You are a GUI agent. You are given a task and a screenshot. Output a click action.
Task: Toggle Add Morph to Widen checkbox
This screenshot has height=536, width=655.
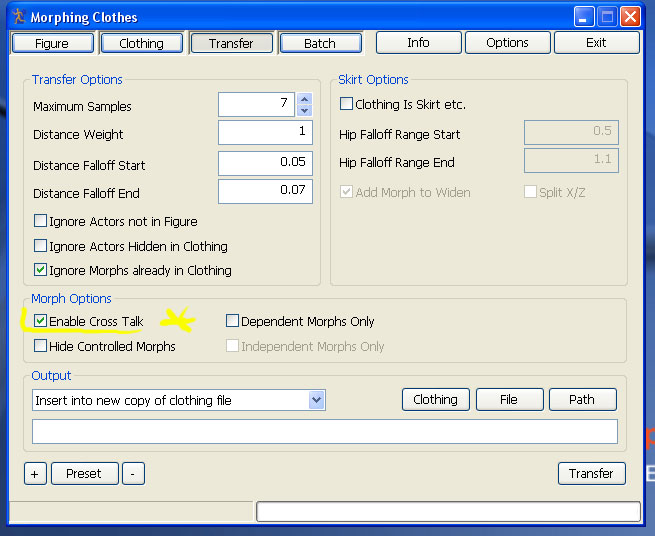coord(346,192)
